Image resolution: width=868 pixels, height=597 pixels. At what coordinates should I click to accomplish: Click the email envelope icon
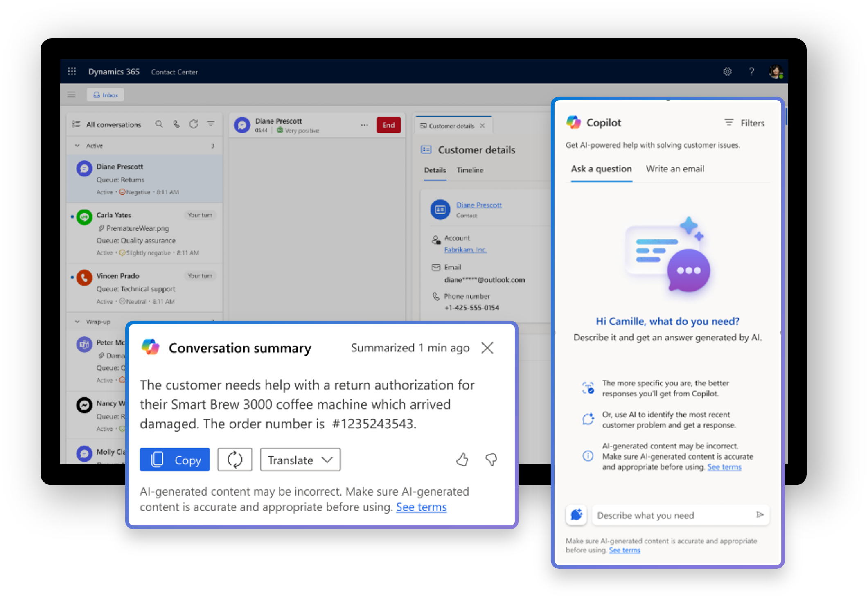[x=436, y=267]
